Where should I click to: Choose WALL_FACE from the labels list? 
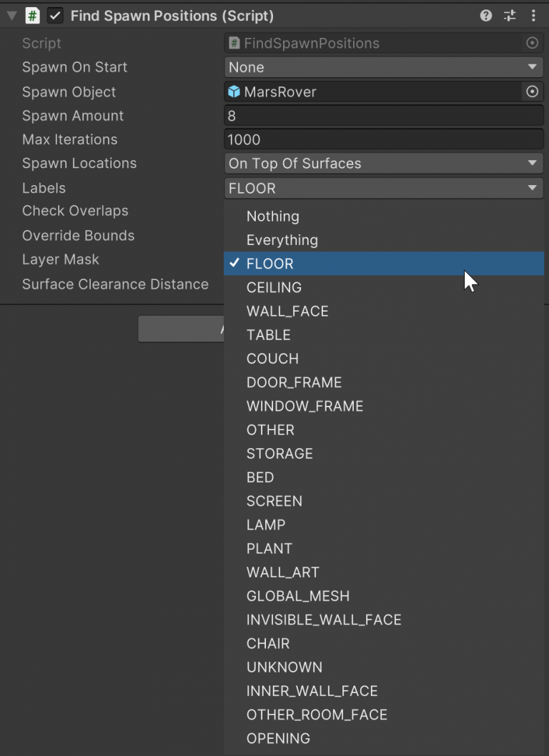point(287,311)
